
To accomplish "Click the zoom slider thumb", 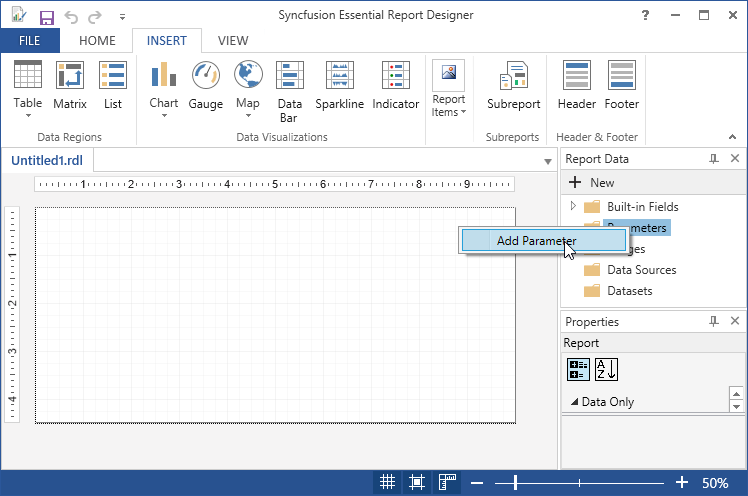I will pyautogui.click(x=515, y=483).
